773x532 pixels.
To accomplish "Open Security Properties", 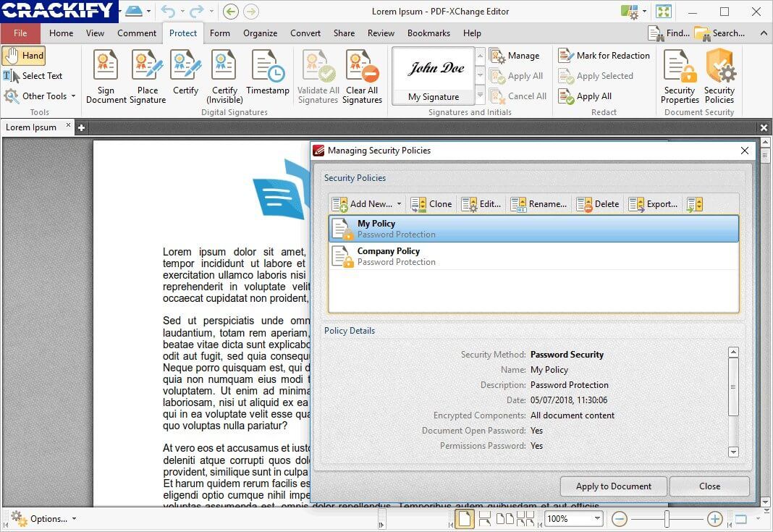I will (680, 77).
